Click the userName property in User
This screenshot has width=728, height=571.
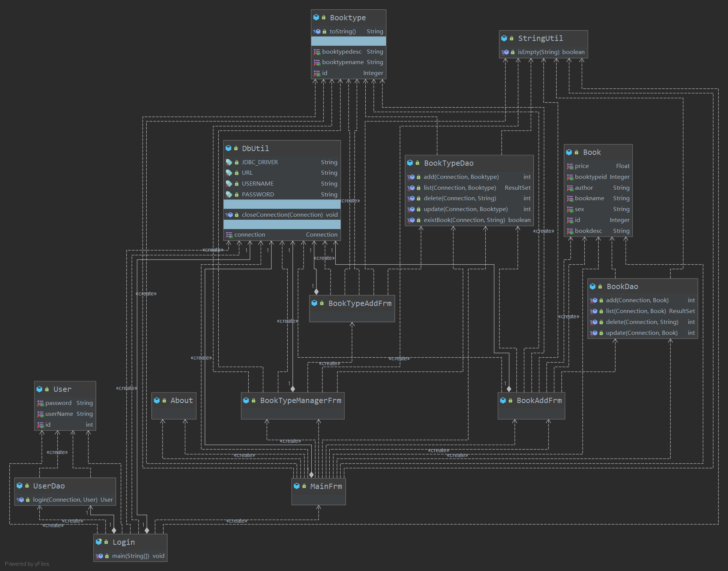click(x=65, y=414)
